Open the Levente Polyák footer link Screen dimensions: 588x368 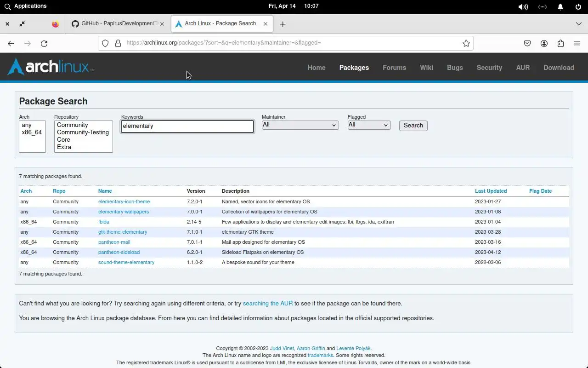coord(353,348)
